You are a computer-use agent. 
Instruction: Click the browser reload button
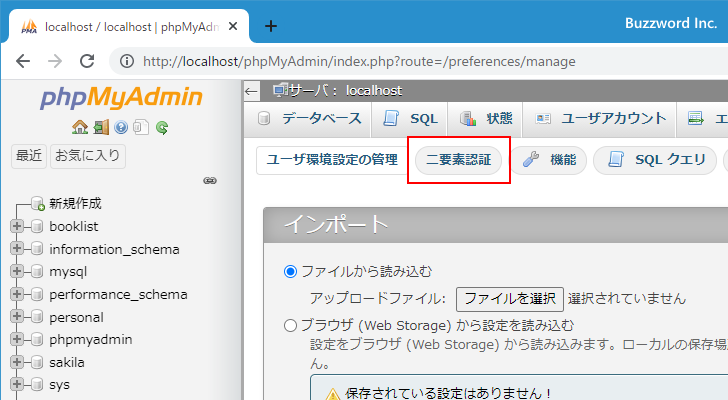pyautogui.click(x=87, y=61)
